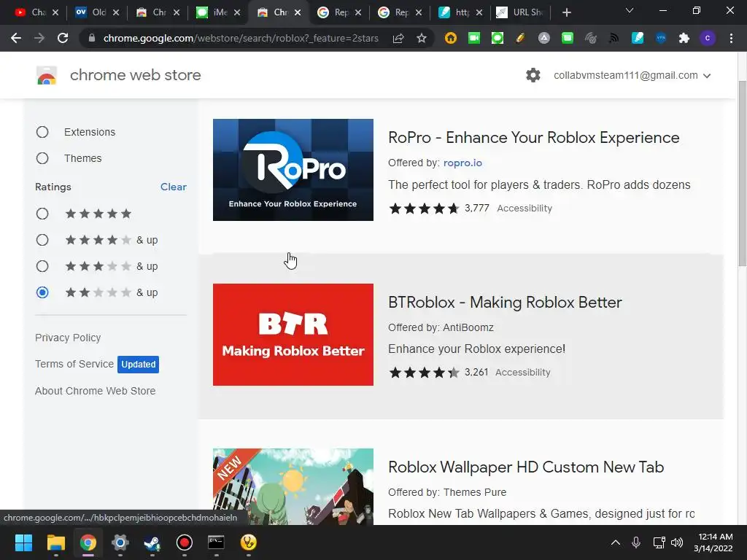The image size is (747, 560).
Task: Share this page via toolbar icon
Action: coord(398,38)
